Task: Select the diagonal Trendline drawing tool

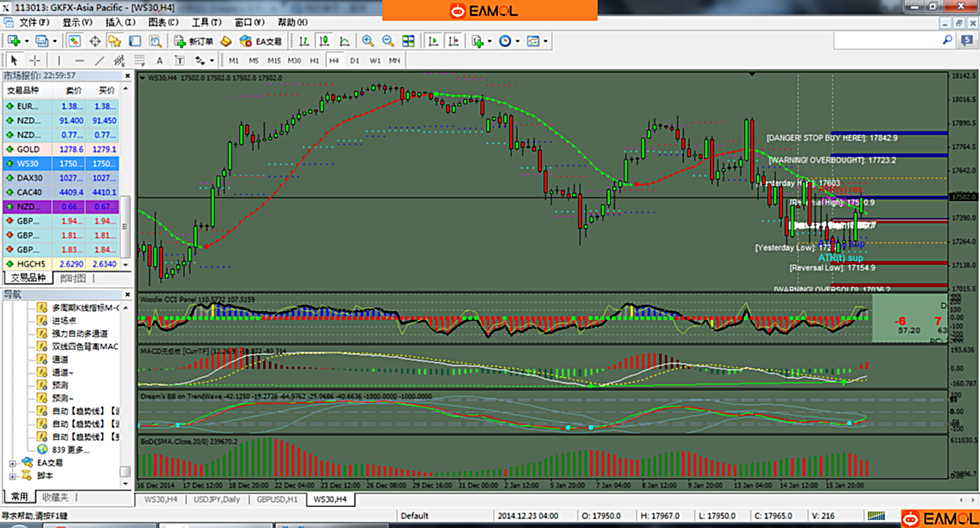Action: [100, 61]
